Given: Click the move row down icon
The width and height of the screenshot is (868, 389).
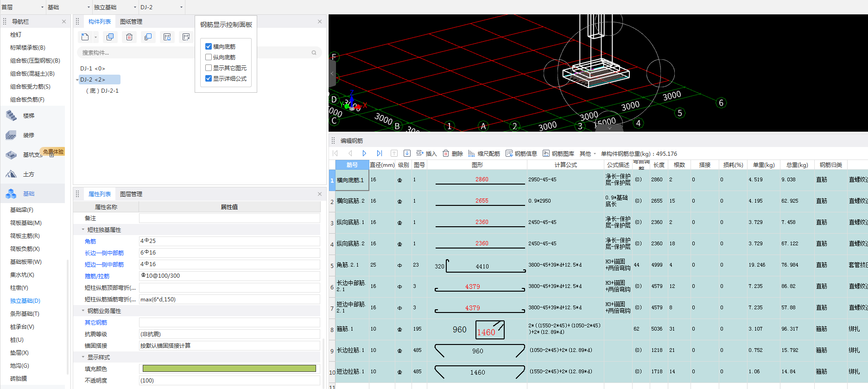Looking at the screenshot, I should 407,153.
